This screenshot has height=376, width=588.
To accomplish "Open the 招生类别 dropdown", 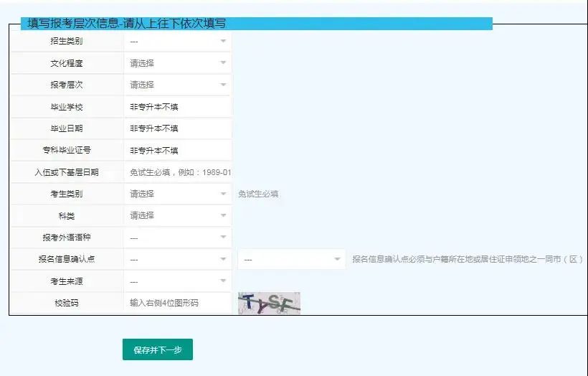I will (x=177, y=42).
